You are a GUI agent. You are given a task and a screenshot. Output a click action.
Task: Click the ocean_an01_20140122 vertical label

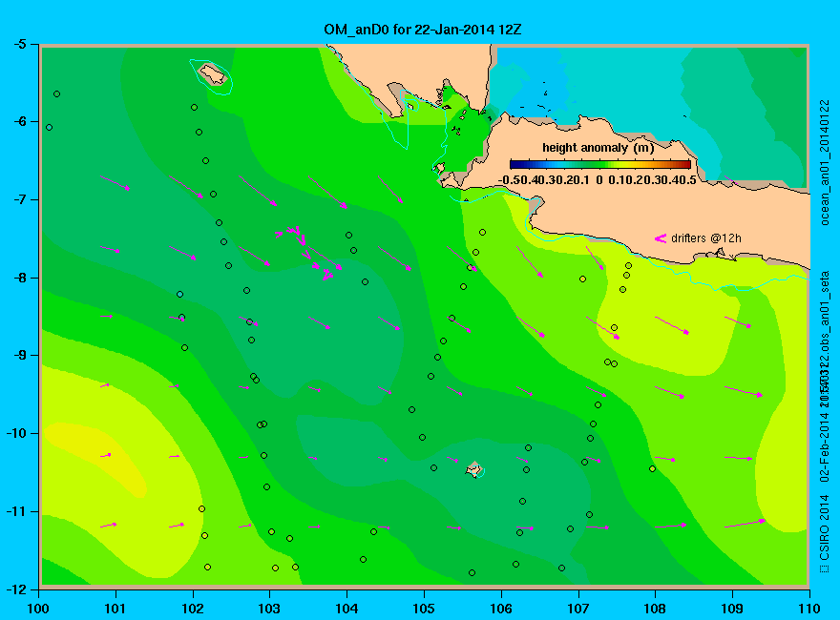pyautogui.click(x=825, y=162)
